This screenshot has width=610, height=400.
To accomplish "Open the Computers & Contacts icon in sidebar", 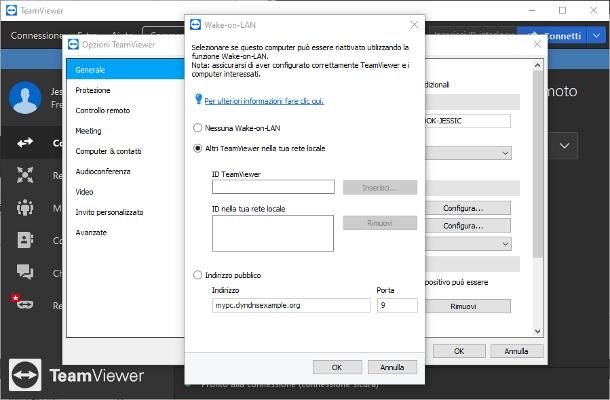I will (x=25, y=240).
